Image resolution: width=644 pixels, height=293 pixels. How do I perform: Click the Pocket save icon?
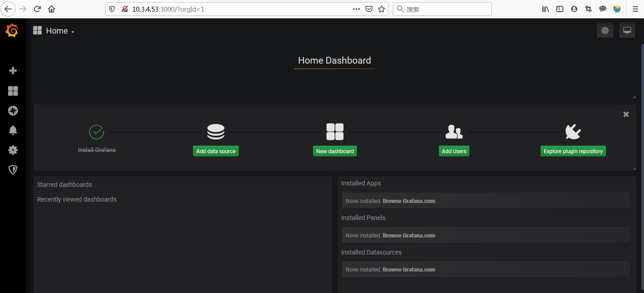(369, 9)
